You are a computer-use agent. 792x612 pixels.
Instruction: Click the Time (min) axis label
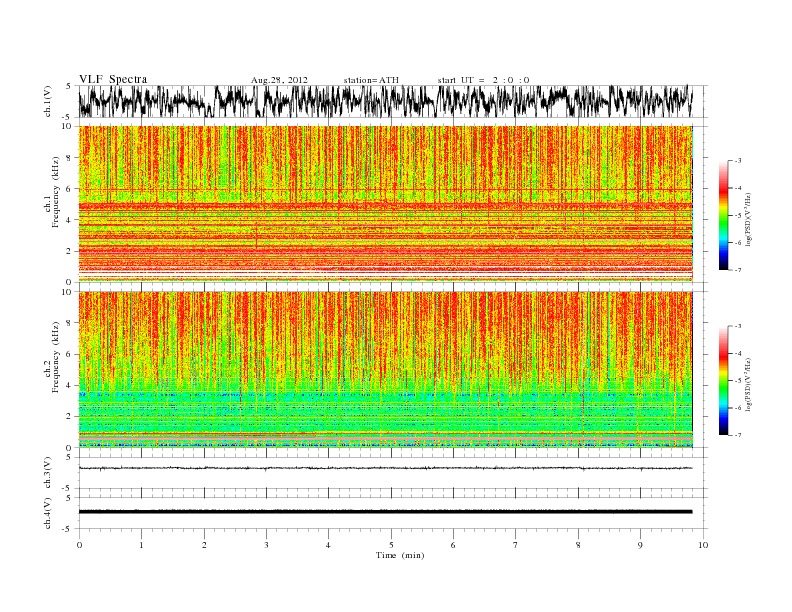(400, 555)
